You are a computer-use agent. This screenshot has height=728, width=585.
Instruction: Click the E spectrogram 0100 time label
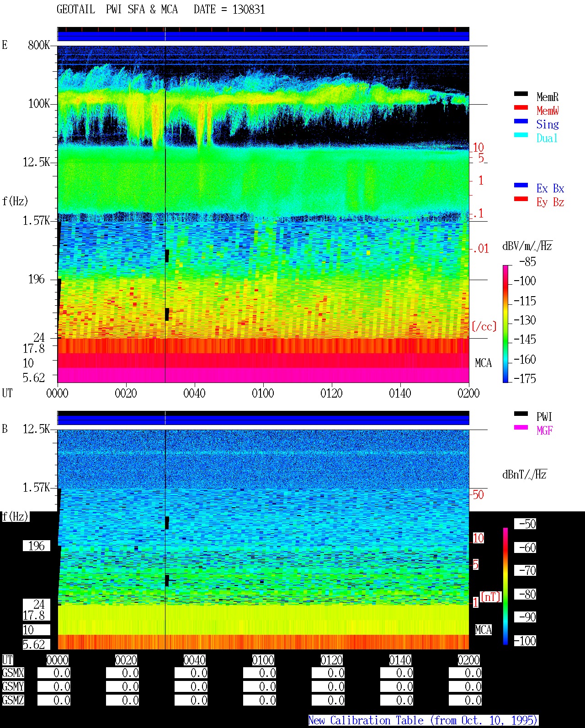tap(263, 393)
